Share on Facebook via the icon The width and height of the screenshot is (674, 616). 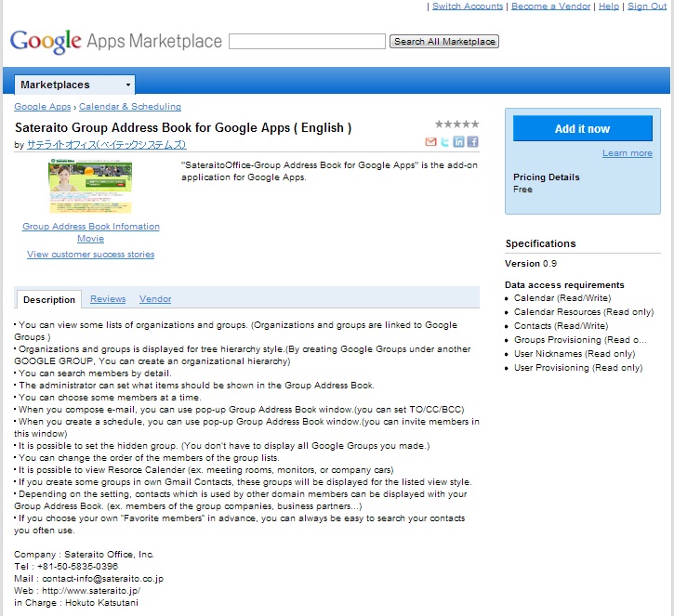tap(472, 142)
